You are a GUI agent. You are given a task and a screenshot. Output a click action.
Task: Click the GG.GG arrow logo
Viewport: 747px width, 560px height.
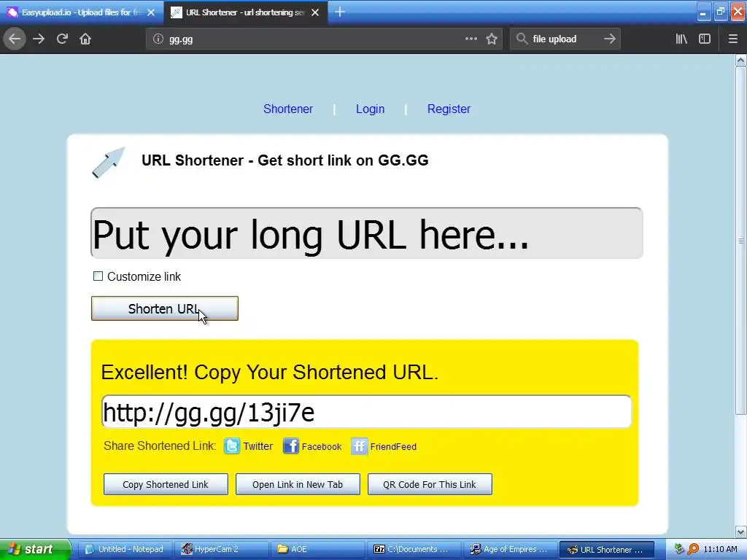point(108,163)
